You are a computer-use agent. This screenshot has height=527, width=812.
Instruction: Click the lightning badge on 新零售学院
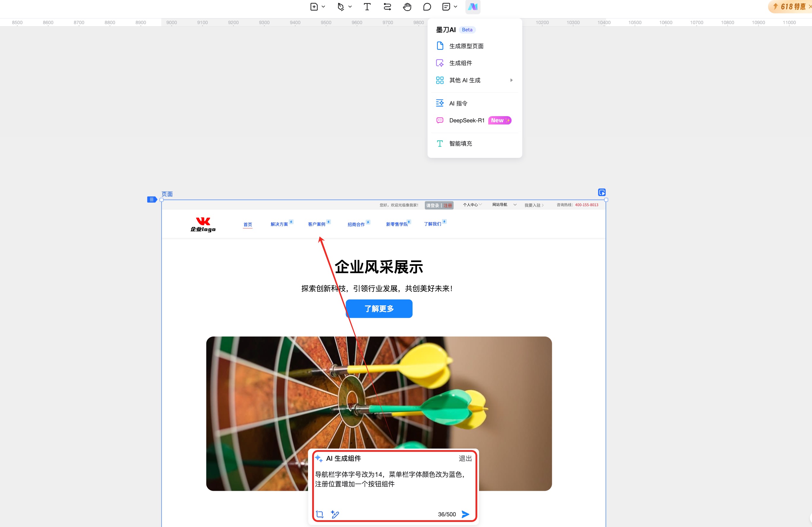[x=409, y=222]
